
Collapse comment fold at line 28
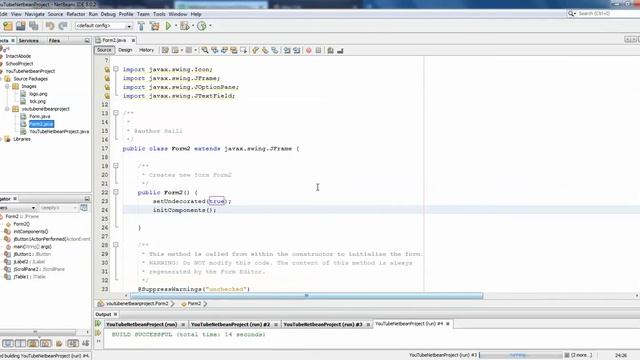pos(116,244)
